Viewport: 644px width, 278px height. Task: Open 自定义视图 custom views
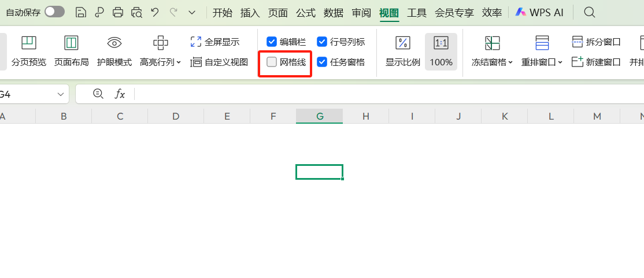[219, 62]
